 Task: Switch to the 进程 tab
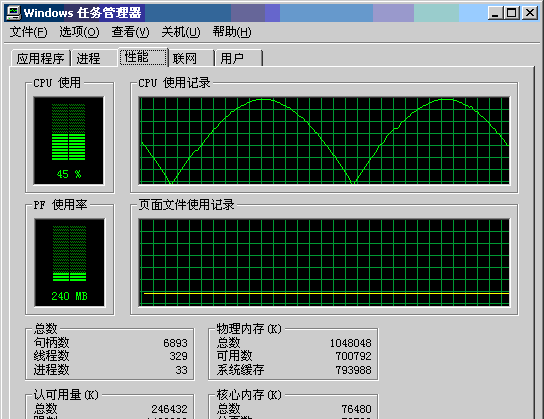click(x=94, y=58)
